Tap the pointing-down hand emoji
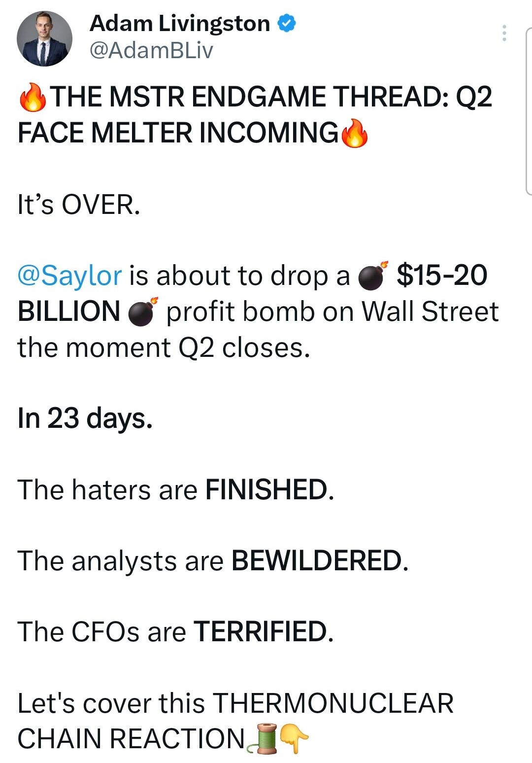Viewport: 532px width, 763px height. [x=294, y=738]
